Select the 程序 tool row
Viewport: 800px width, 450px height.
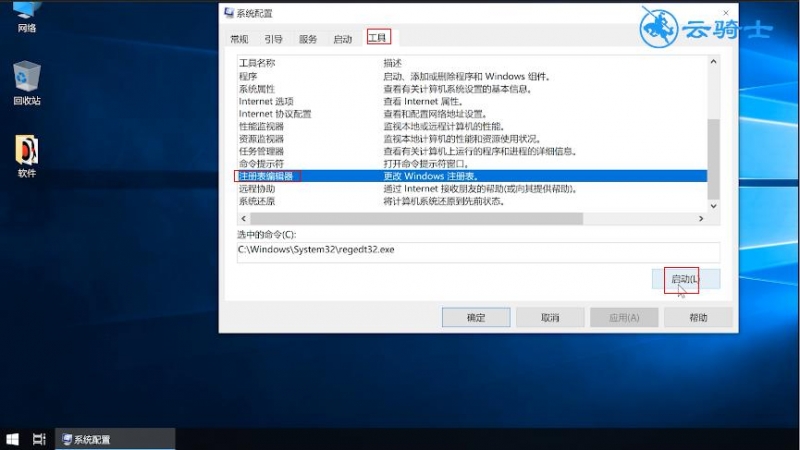pos(472,77)
